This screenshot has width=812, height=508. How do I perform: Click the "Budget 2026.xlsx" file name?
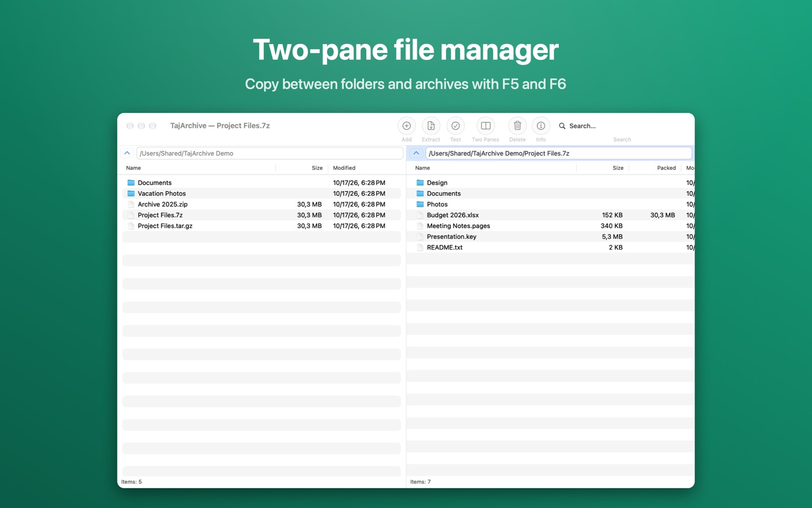pos(453,215)
